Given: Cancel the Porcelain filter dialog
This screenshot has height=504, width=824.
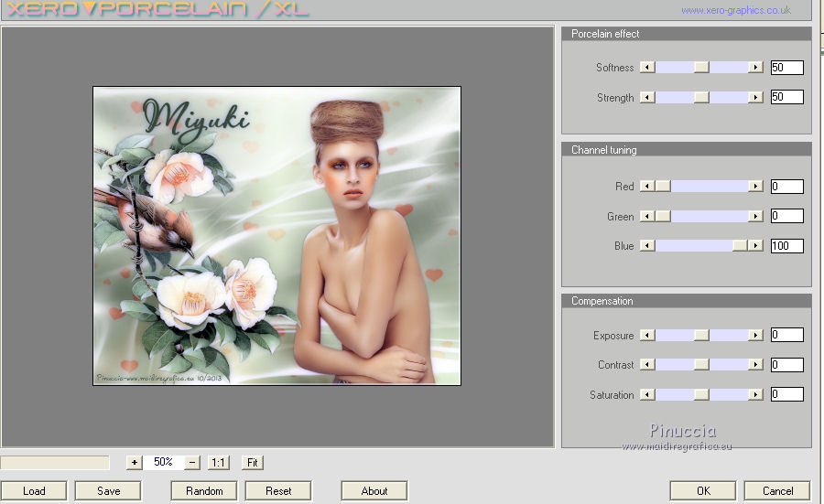Looking at the screenshot, I should click(776, 491).
